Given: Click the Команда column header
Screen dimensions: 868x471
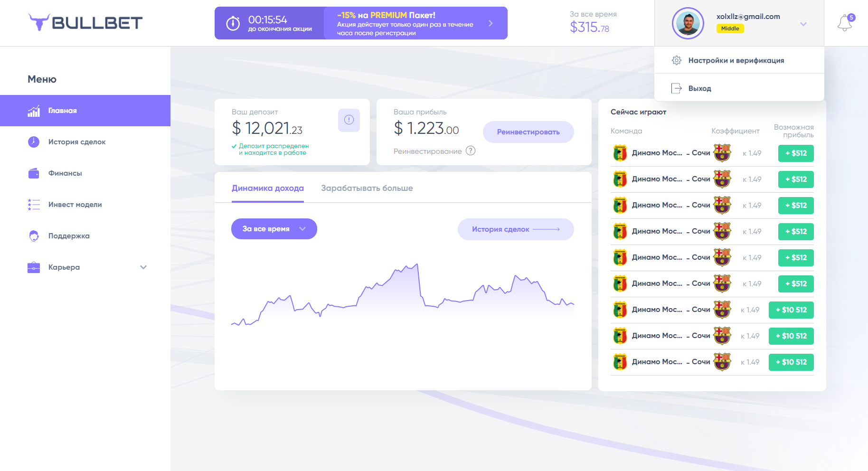Looking at the screenshot, I should pos(626,131).
